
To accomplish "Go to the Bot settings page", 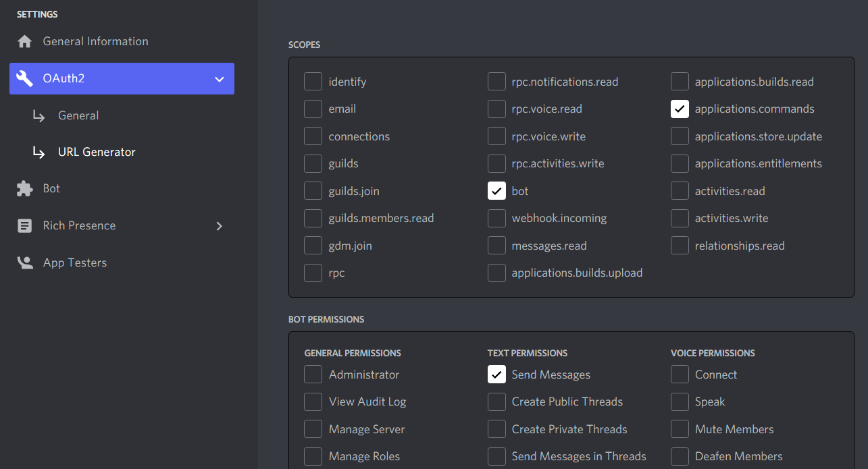I will coord(52,189).
